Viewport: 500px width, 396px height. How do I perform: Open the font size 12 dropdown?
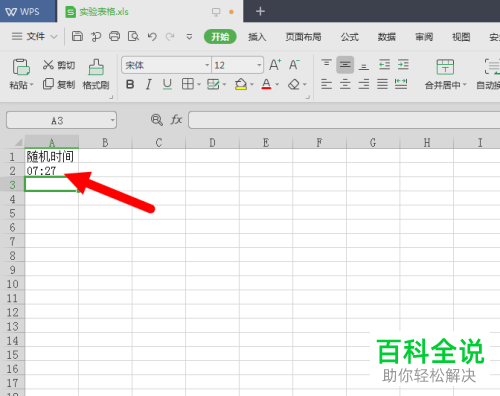(259, 65)
